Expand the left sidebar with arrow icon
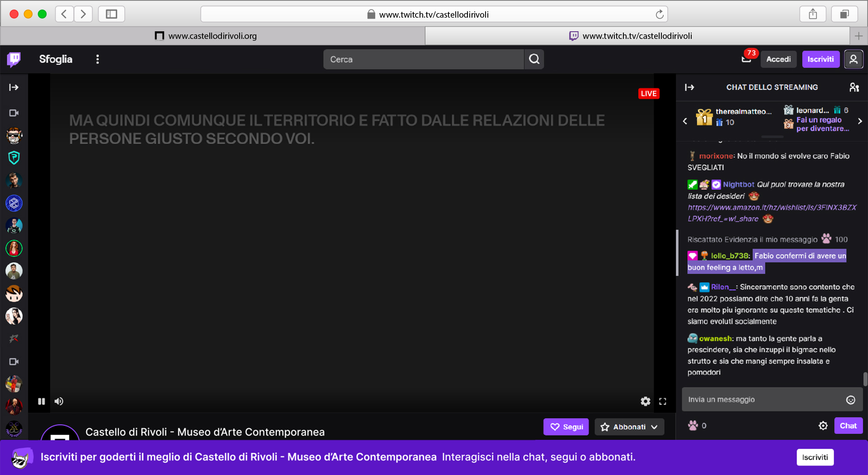The image size is (868, 475). 14,87
